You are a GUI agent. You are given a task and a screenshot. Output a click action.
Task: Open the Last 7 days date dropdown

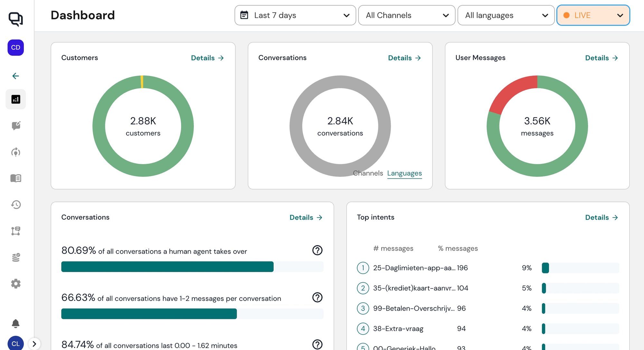[295, 15]
